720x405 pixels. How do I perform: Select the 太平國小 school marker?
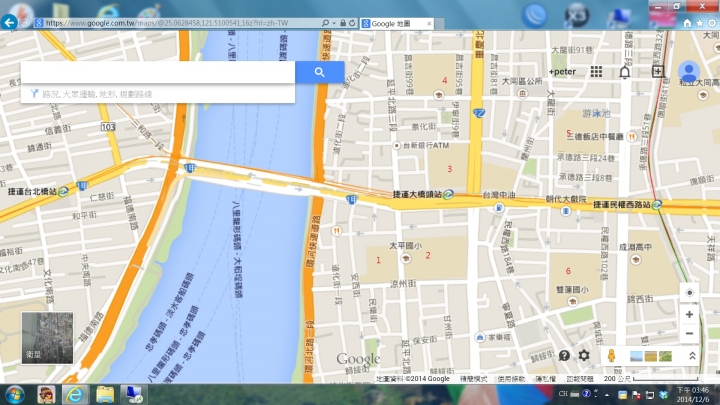tap(405, 258)
